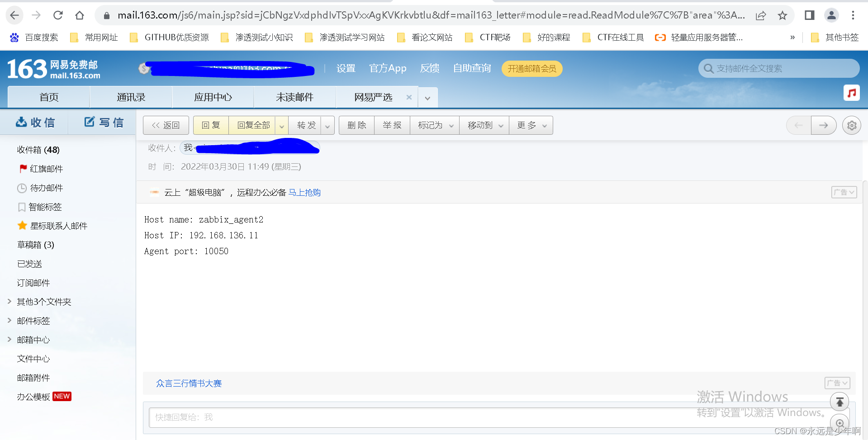Click the 马上抢购 ad link
Screen dimensions: 868x440
[304, 192]
